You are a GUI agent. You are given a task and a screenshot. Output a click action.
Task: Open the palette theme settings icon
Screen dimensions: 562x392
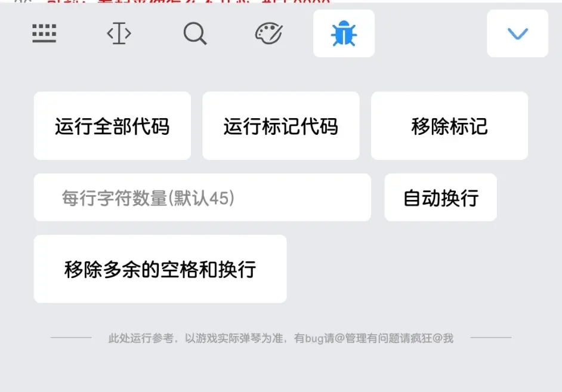[x=269, y=33]
